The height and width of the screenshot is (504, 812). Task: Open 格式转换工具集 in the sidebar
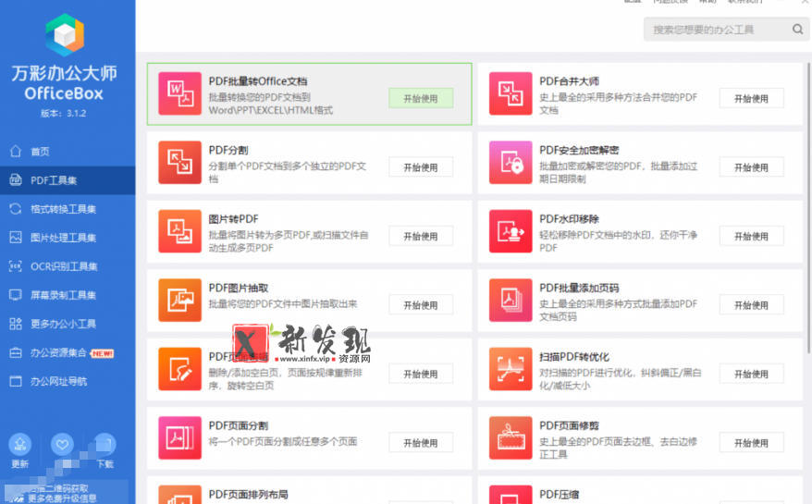[68, 209]
